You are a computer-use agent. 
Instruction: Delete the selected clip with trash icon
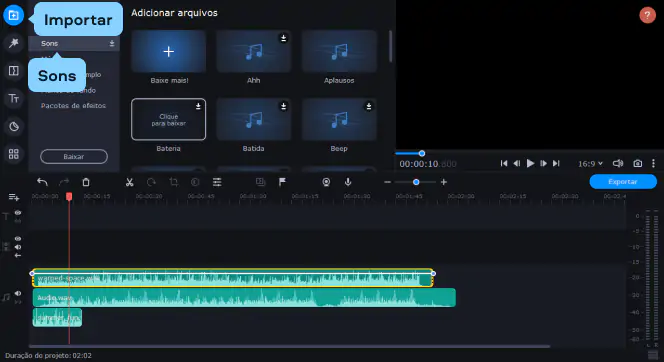pos(86,182)
